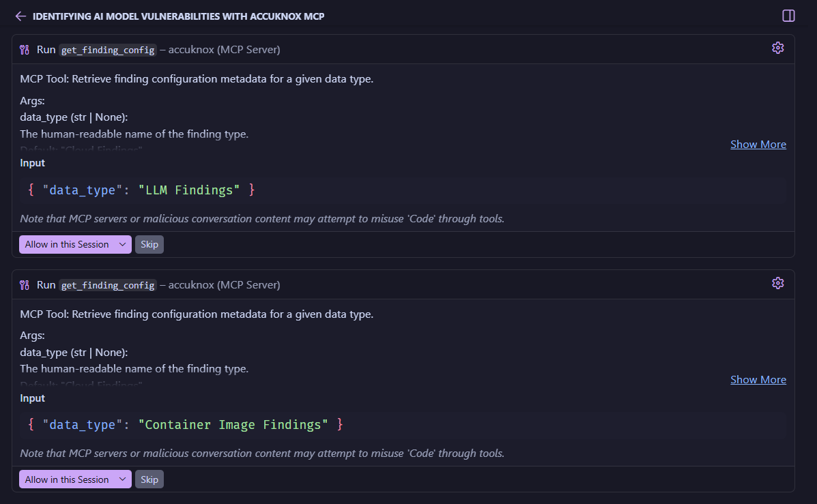
Task: Skip the Container Image Findings tool call
Action: [149, 480]
